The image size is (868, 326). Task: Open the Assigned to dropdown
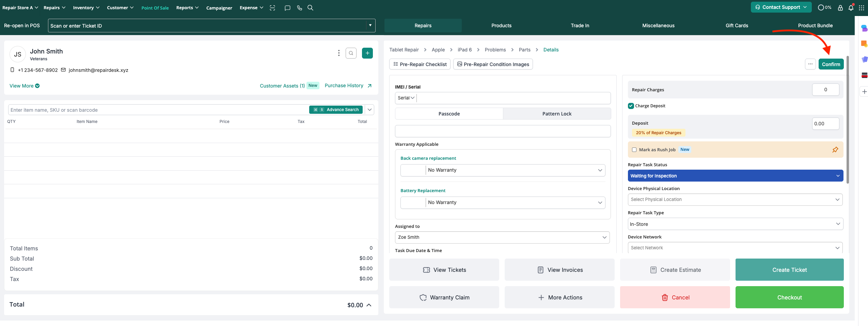[x=502, y=237]
